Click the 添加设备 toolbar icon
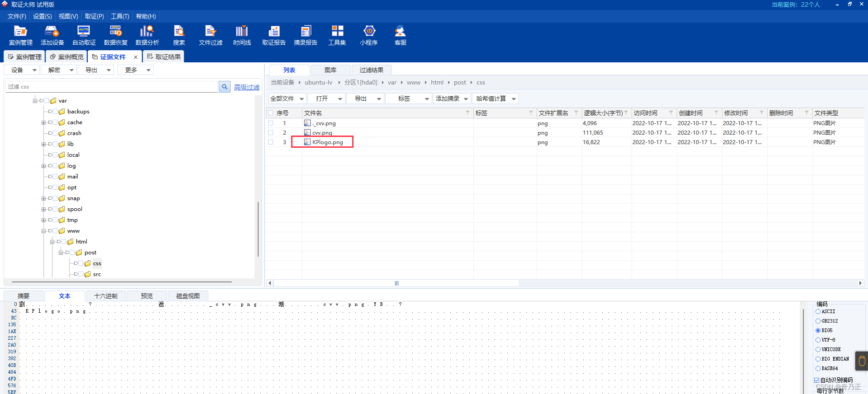The height and width of the screenshot is (394, 868). point(52,35)
